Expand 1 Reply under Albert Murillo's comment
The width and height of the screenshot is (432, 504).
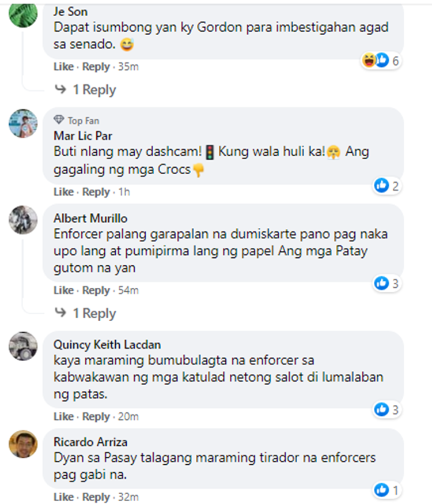(94, 313)
